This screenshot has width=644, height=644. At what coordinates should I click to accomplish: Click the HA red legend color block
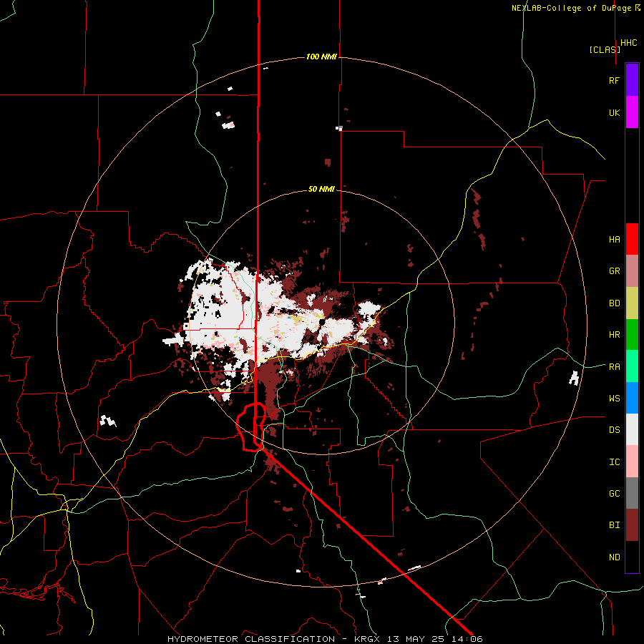(x=632, y=239)
